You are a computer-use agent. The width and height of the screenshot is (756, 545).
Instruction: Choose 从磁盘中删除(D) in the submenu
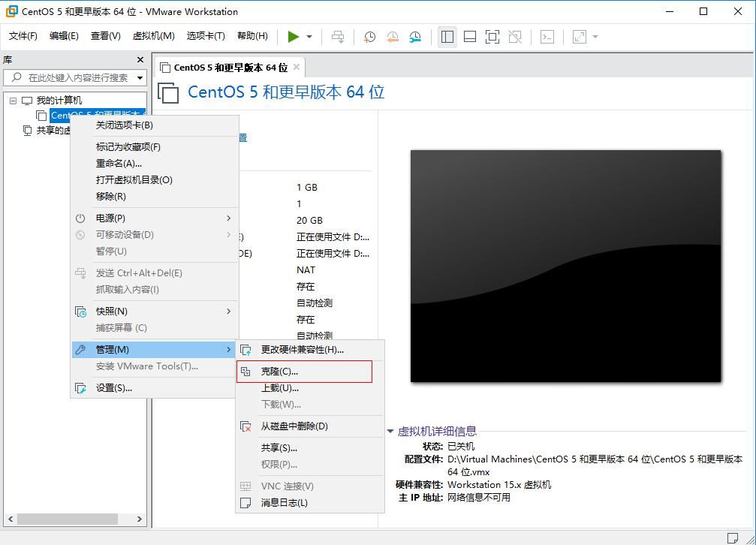294,426
